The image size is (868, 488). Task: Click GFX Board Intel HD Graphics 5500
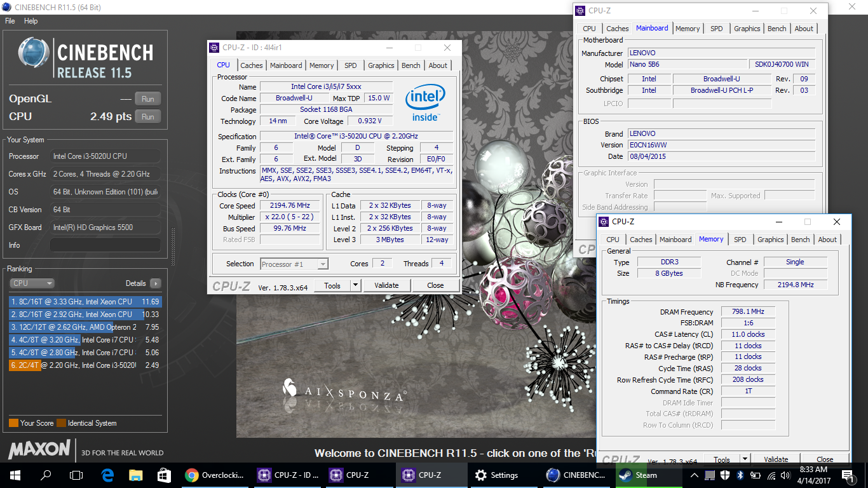coord(105,227)
